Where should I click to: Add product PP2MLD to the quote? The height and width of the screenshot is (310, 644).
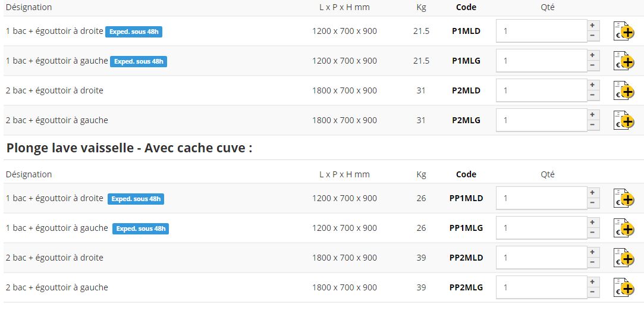click(624, 258)
